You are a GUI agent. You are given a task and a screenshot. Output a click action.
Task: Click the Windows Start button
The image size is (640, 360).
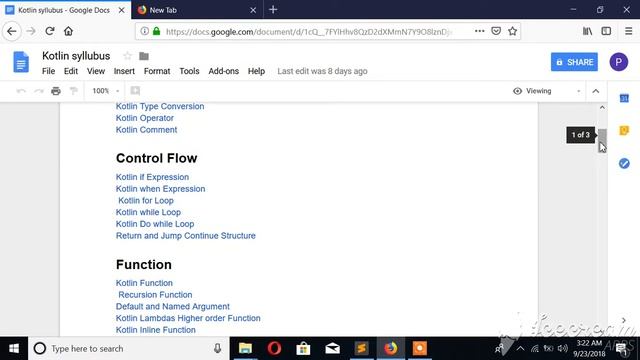pyautogui.click(x=14, y=349)
